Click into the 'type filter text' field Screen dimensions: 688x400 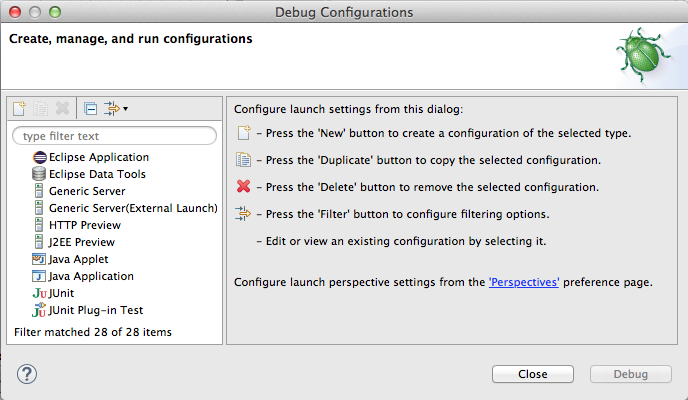(x=113, y=135)
